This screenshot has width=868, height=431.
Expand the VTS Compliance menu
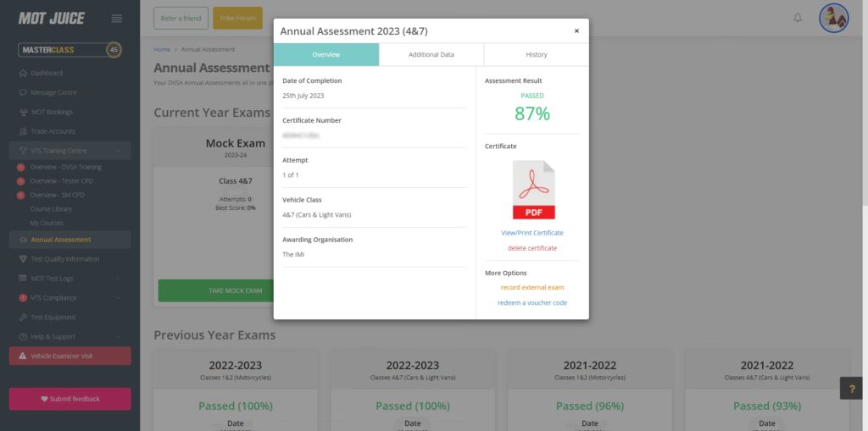[x=70, y=298]
